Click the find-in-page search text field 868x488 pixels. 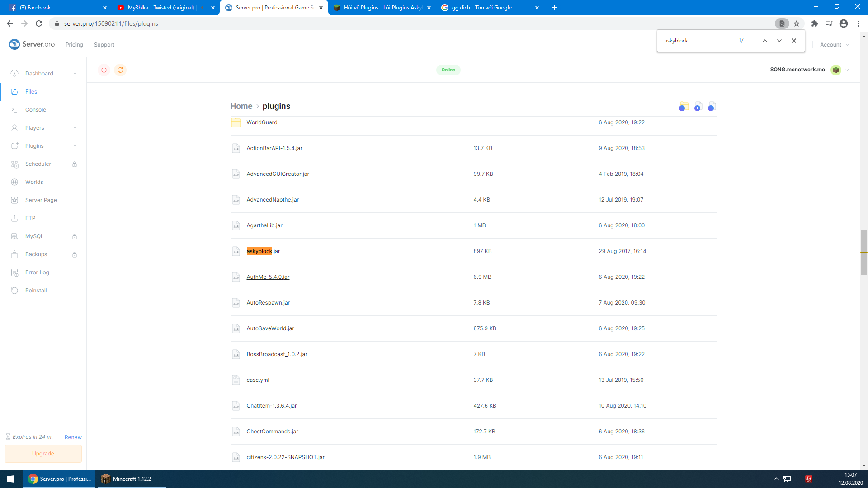click(x=696, y=41)
